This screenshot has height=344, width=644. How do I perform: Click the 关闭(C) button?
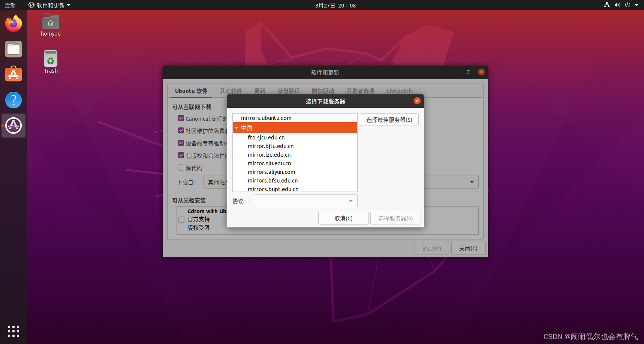click(x=469, y=248)
